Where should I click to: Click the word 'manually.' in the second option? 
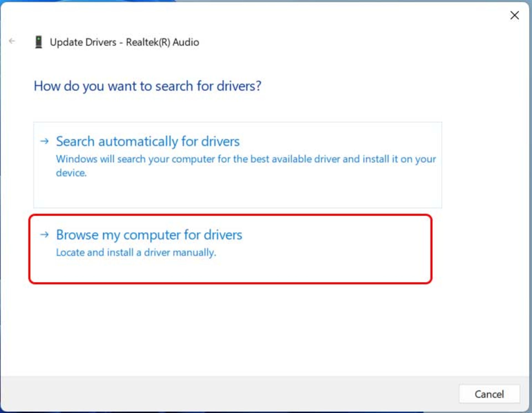194,253
